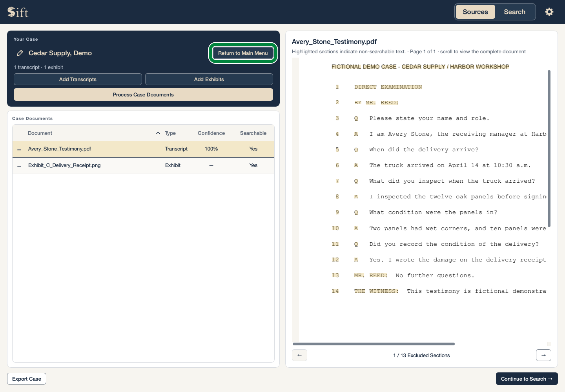This screenshot has height=392, width=565.
Task: Click the highlighted 'THE WITNESS:' text
Action: click(376, 291)
